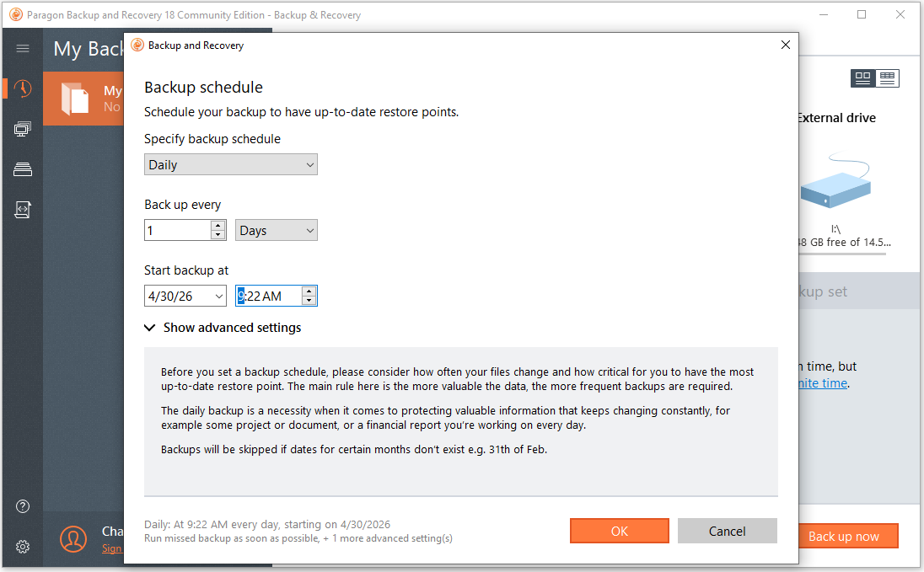Open the virtual machines monitor icon
The height and width of the screenshot is (572, 924).
(x=23, y=129)
